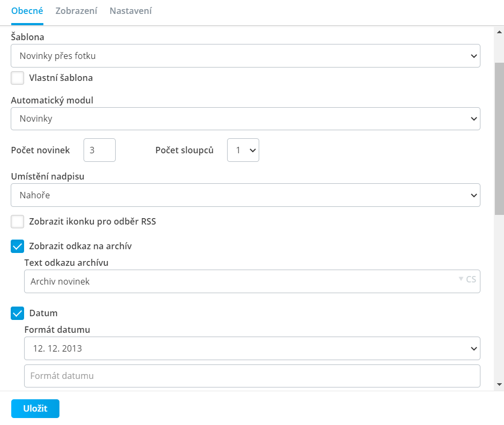
Task: Click chevron arrow of Počet sloupců selector
Action: tap(253, 150)
